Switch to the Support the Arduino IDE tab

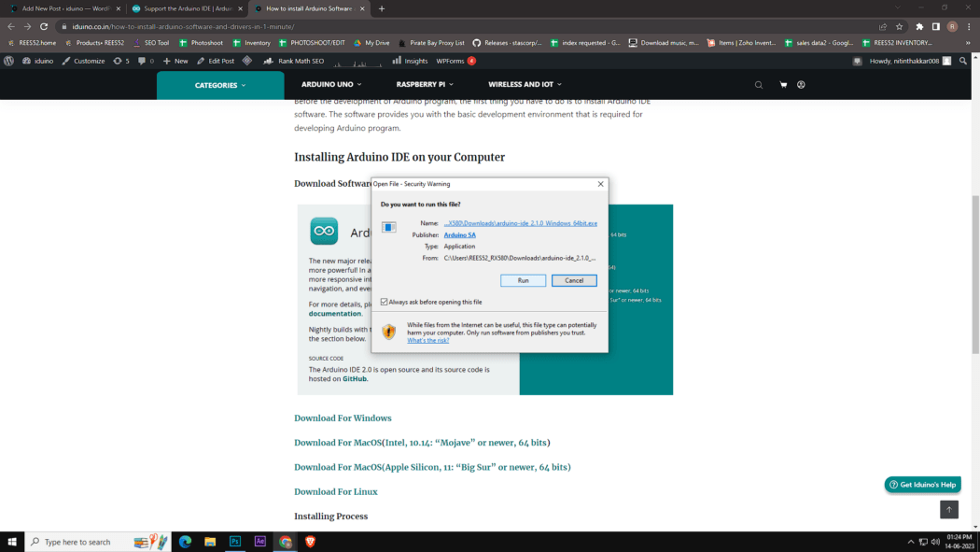[183, 8]
